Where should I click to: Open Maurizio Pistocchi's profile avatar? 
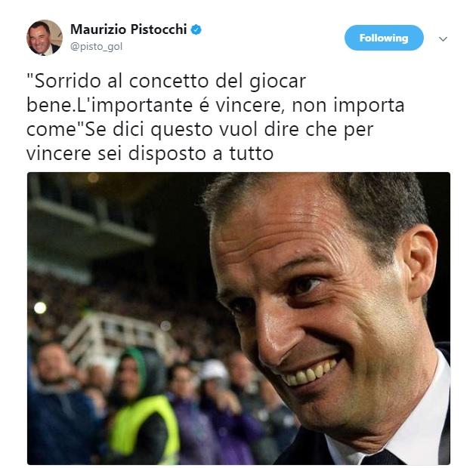click(x=45, y=38)
